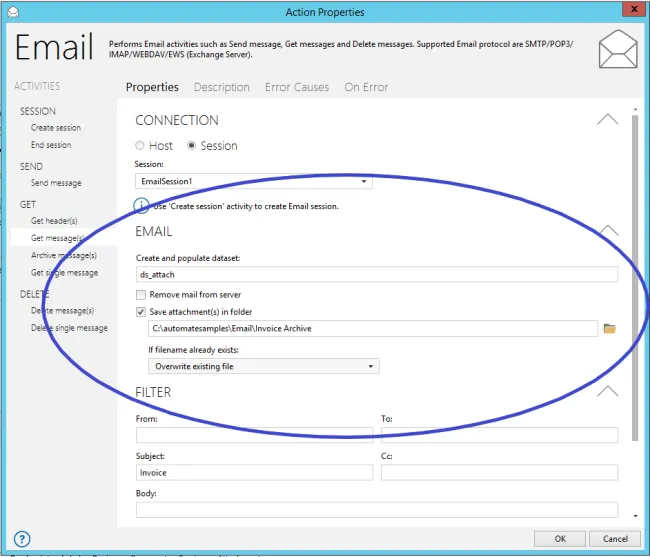Screen dimensions: 650x557
Task: Collapse the FILTER section
Action: pos(608,391)
